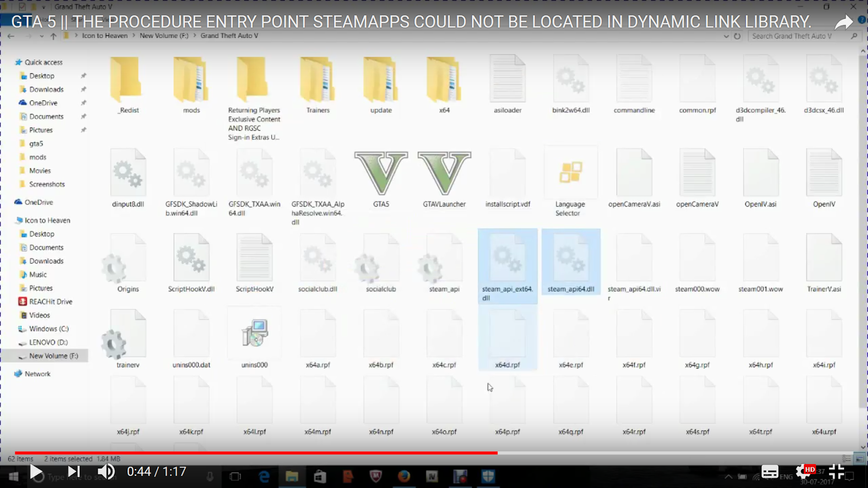
Task: Open OneDrive under Quick access
Action: pyautogui.click(x=43, y=103)
